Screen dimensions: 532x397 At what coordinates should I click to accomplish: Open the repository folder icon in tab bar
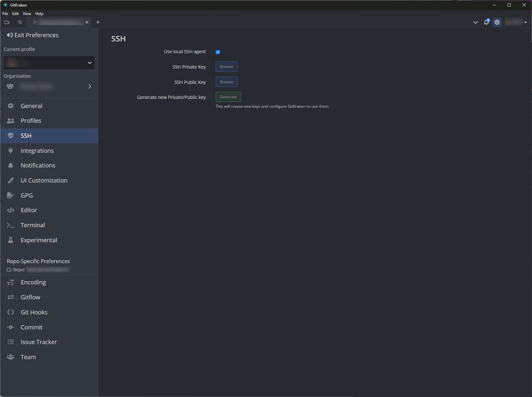7,22
